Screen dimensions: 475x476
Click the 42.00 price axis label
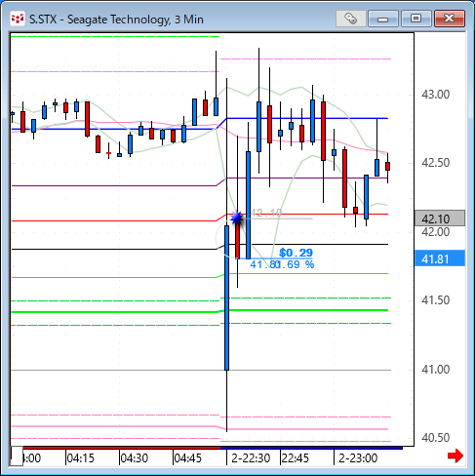435,232
